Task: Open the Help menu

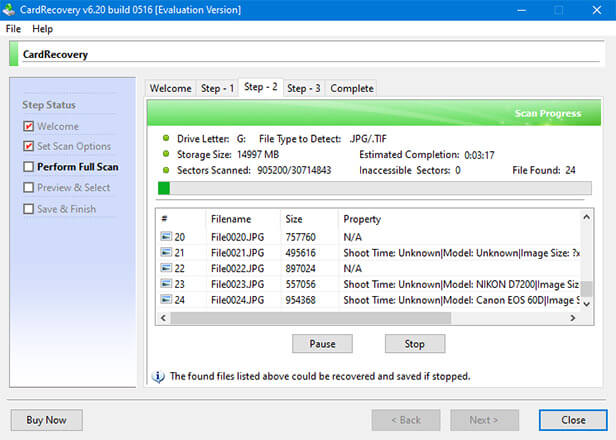Action: point(42,29)
